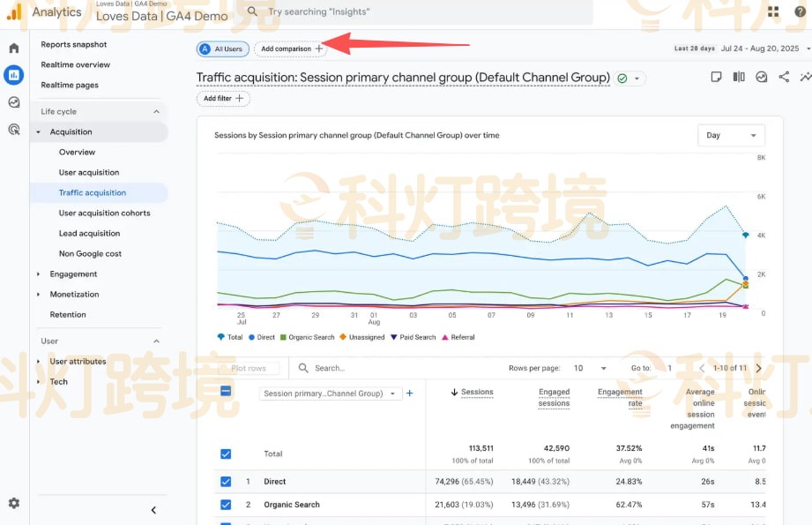Screen dimensions: 812x525
Task: Click the search magnifier in the top bar
Action: click(x=253, y=11)
